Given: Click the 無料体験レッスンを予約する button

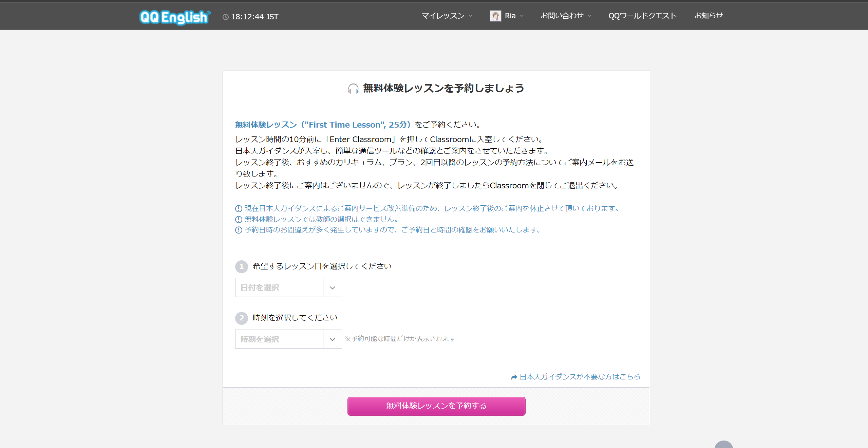Looking at the screenshot, I should click(436, 406).
